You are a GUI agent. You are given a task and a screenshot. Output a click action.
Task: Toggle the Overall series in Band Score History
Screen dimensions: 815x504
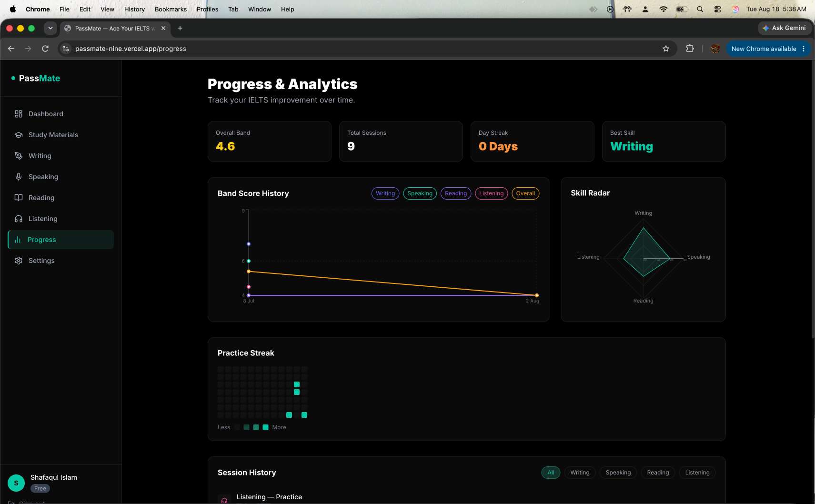tap(525, 193)
